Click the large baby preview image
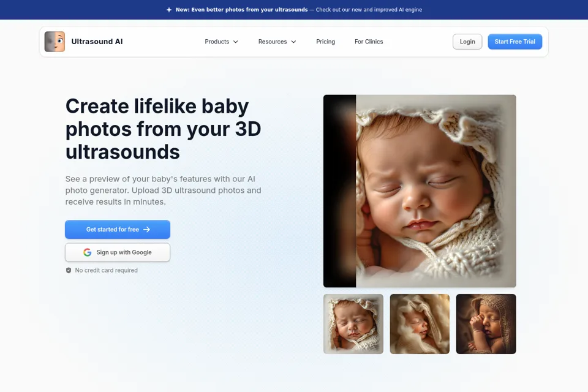 (420, 191)
